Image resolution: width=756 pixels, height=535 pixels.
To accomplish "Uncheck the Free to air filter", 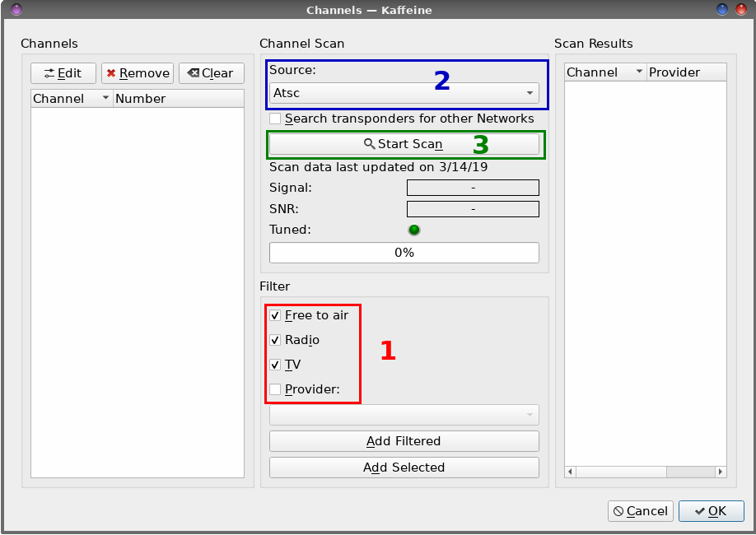I will coord(275,316).
